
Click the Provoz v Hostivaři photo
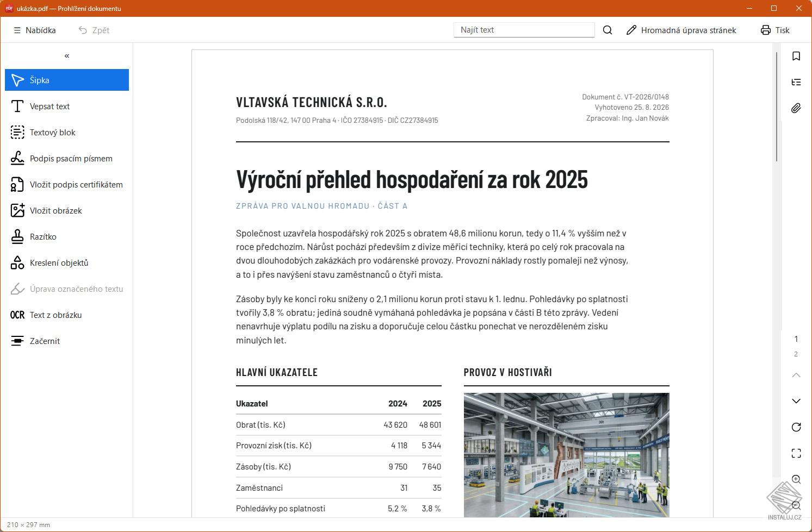click(566, 455)
